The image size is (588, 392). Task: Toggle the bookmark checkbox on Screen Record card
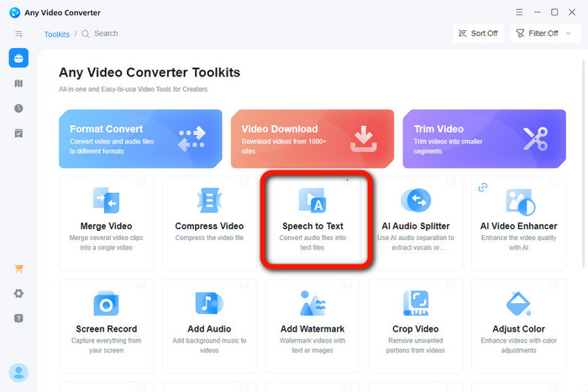(x=141, y=284)
